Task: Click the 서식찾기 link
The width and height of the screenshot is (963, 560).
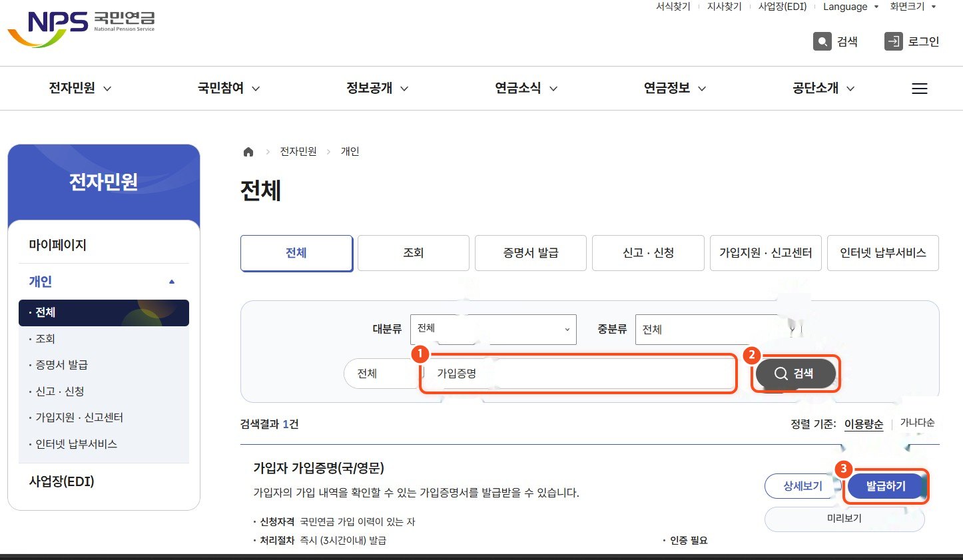Action: pyautogui.click(x=673, y=7)
